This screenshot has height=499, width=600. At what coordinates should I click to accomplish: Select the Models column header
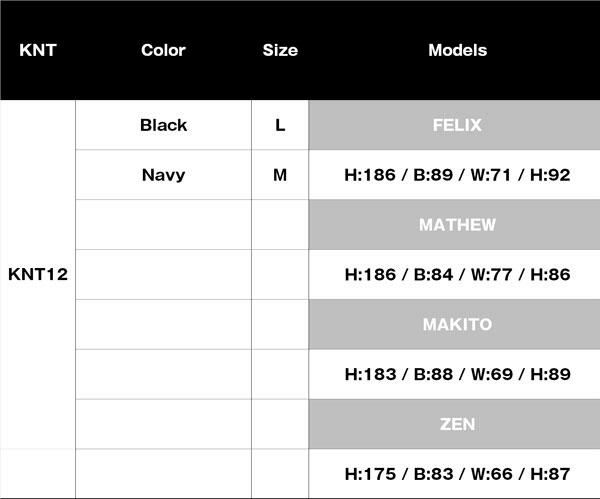pyautogui.click(x=457, y=50)
